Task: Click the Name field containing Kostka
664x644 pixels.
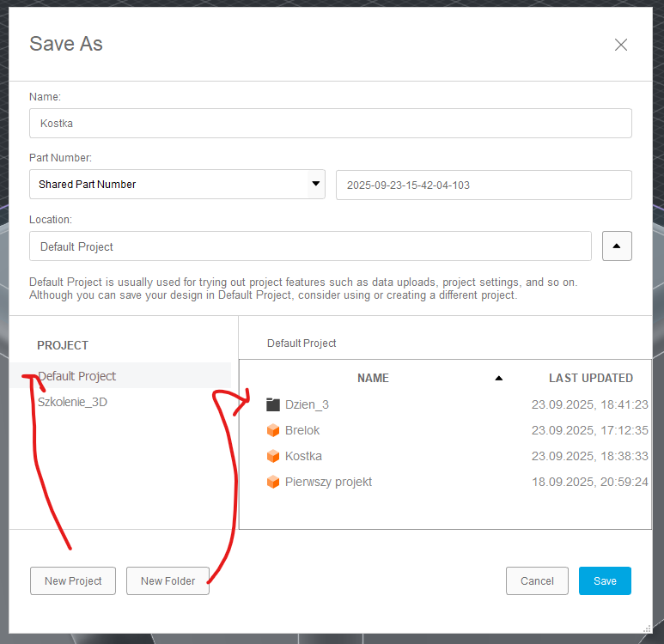Action: point(330,123)
